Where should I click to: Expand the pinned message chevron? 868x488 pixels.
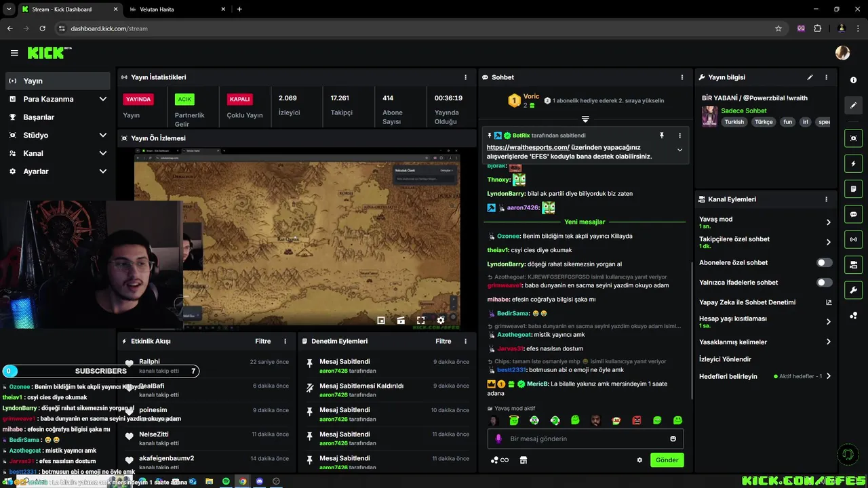click(x=679, y=150)
